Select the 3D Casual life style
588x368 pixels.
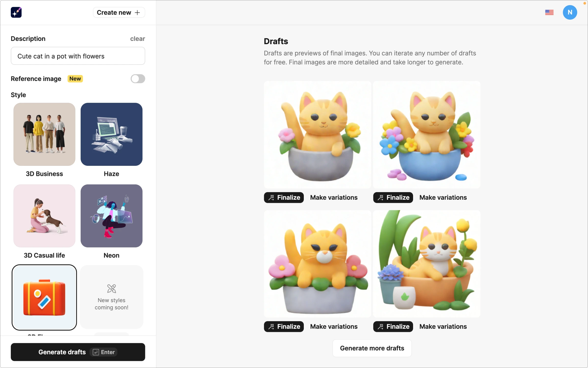click(x=44, y=216)
